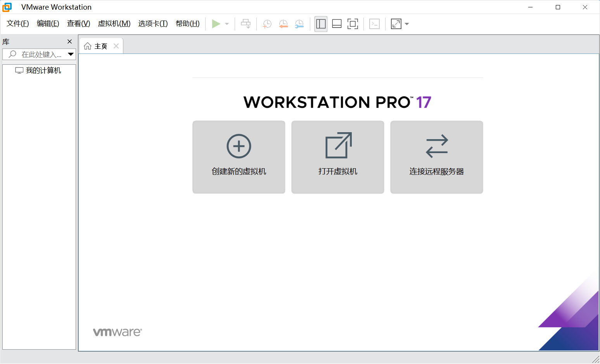Image resolution: width=600 pixels, height=364 pixels.
Task: Power on the virtual machine
Action: [x=217, y=24]
